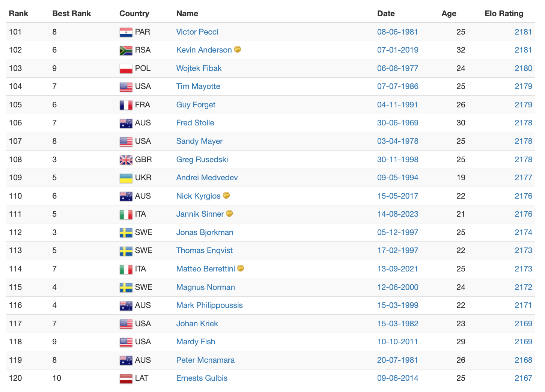
Task: Click the Paraguay flag in Victor Pecci's row
Action: coord(126,32)
